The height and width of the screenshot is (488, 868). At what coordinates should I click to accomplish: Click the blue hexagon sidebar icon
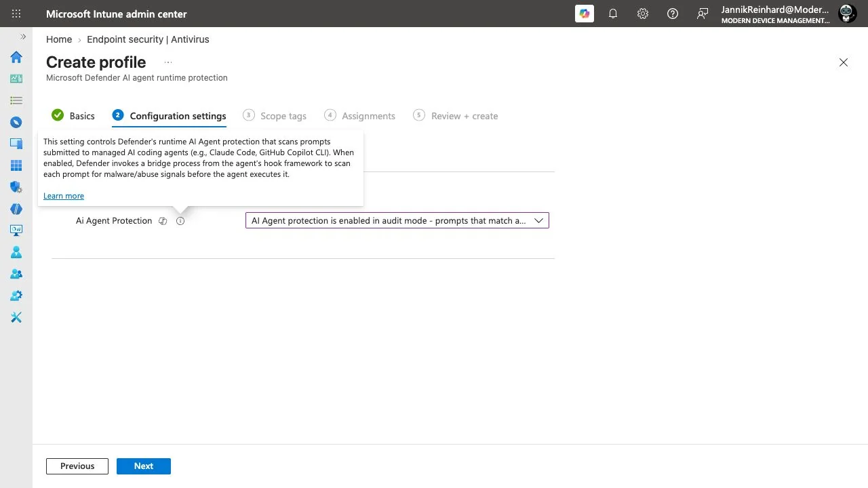pos(16,209)
